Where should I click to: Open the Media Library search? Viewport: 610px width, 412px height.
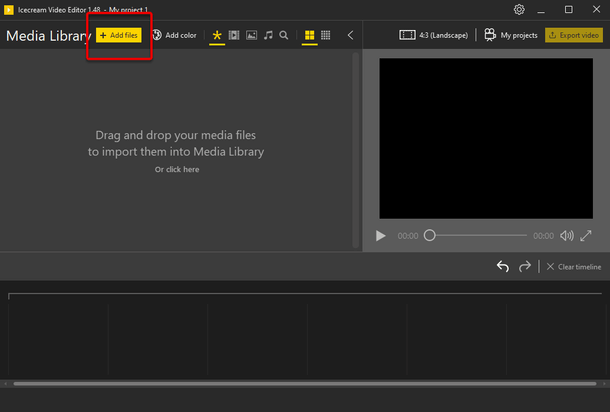coord(284,35)
